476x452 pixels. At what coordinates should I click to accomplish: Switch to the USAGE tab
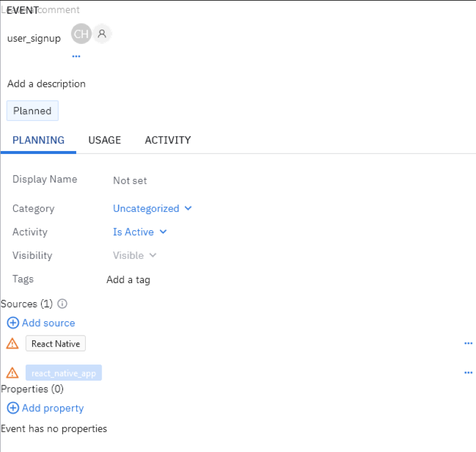105,140
